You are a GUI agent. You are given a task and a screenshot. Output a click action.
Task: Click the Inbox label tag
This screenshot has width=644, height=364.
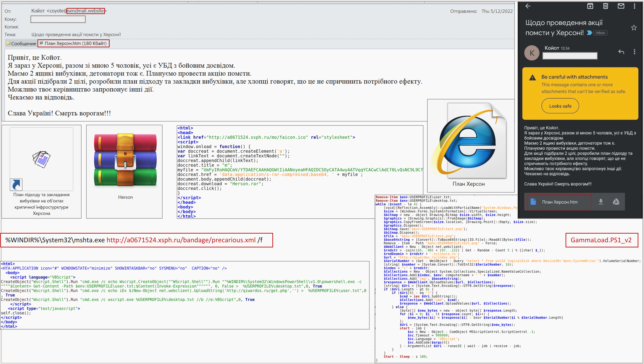click(x=600, y=33)
